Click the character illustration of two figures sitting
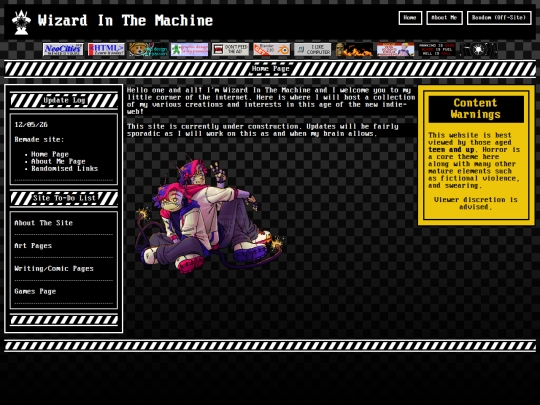This screenshot has width=540, height=405. coord(209,215)
